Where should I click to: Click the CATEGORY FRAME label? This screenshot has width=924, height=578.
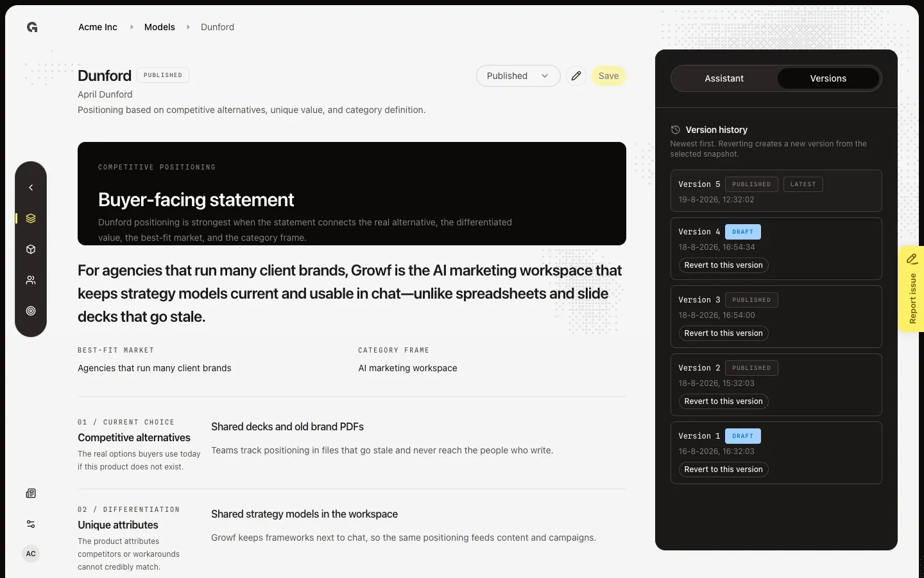click(394, 350)
